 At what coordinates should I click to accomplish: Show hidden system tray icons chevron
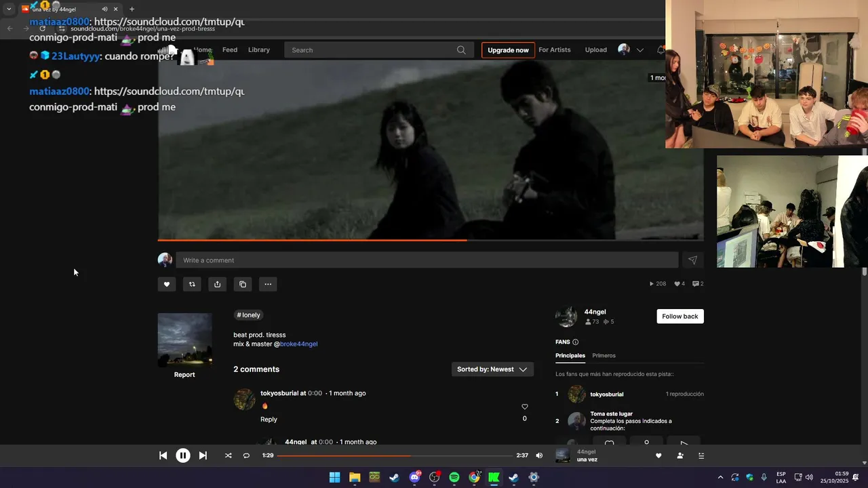[x=720, y=477]
